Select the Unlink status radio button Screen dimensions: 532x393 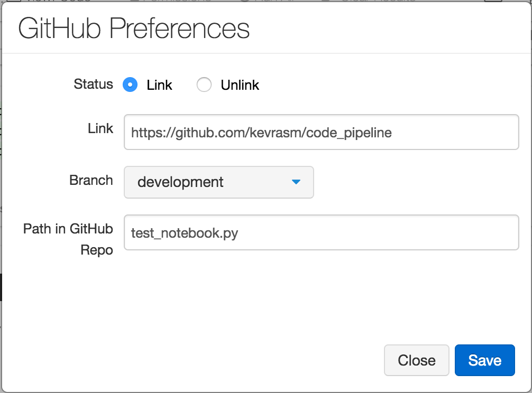(204, 85)
